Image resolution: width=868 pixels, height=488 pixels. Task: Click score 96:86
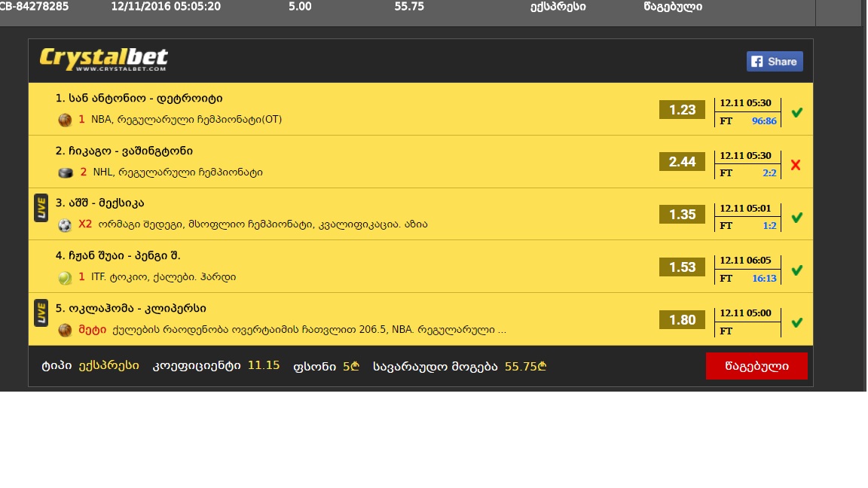tap(764, 120)
